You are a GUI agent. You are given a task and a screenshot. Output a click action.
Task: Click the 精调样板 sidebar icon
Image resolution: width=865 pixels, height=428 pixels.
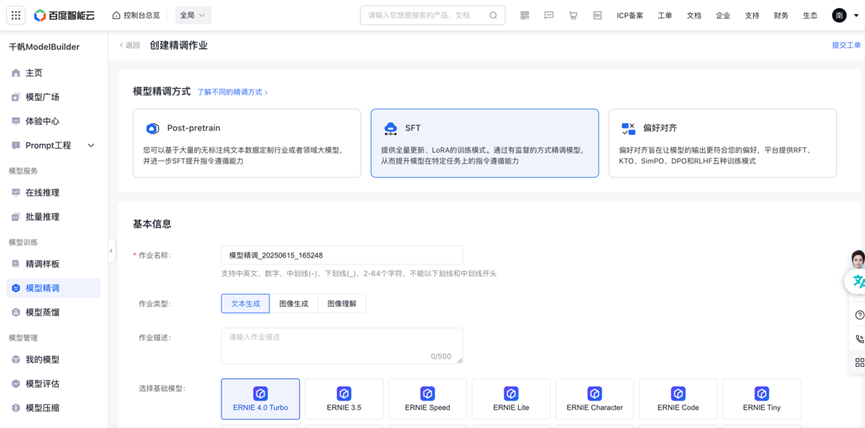(16, 264)
